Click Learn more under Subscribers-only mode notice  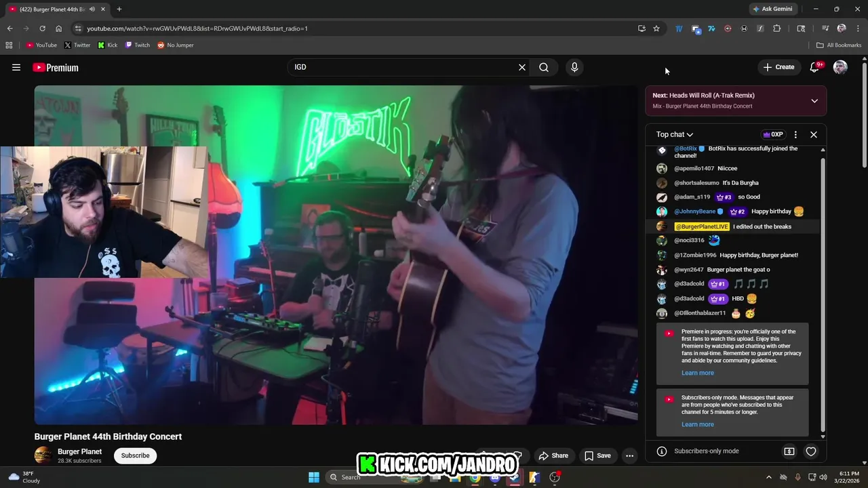(x=697, y=424)
